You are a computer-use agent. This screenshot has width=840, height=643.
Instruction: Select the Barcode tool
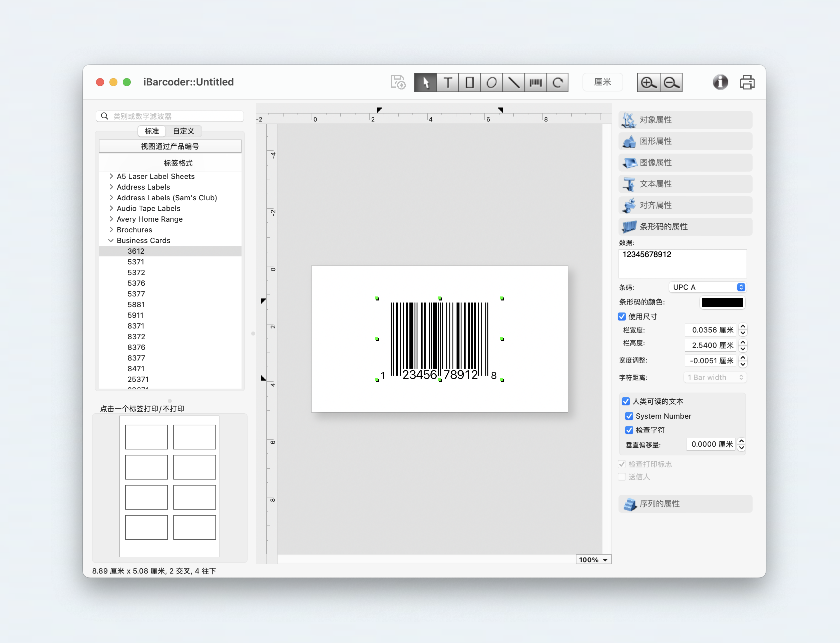tap(536, 82)
